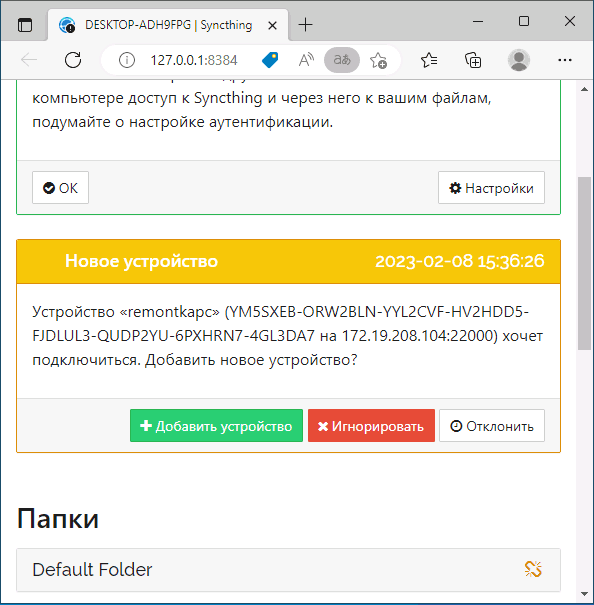Minimize the browser window

tap(478, 21)
